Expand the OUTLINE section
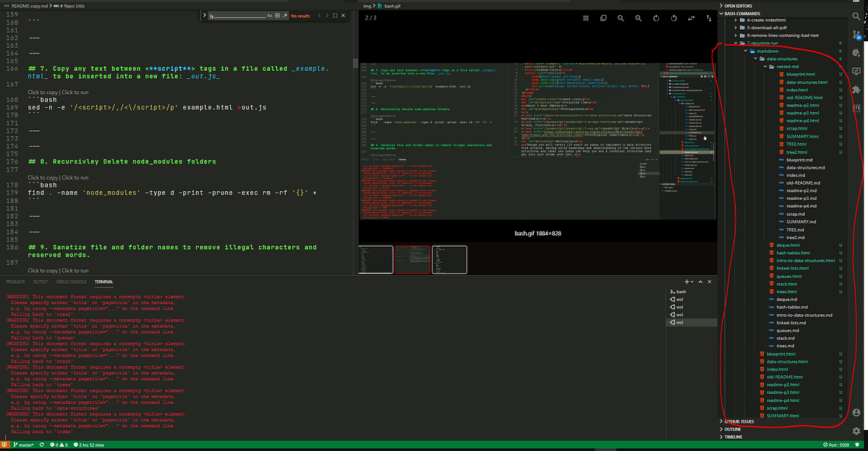The height and width of the screenshot is (451, 868). coord(733,429)
